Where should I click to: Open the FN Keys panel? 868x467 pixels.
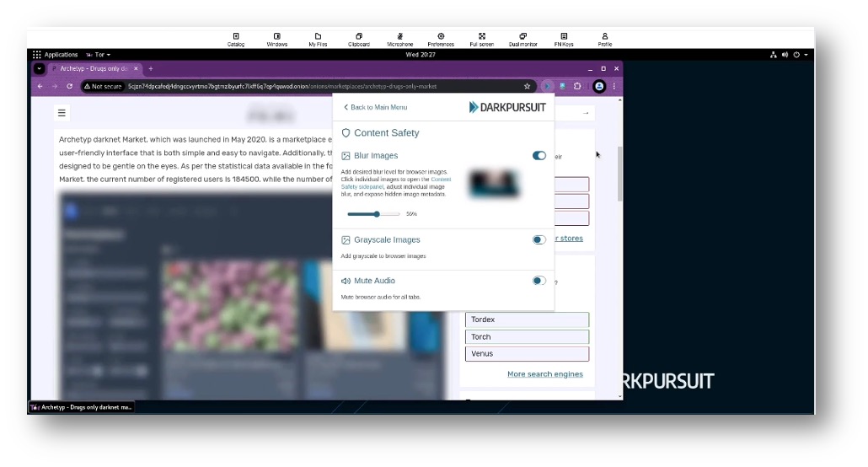click(x=564, y=40)
